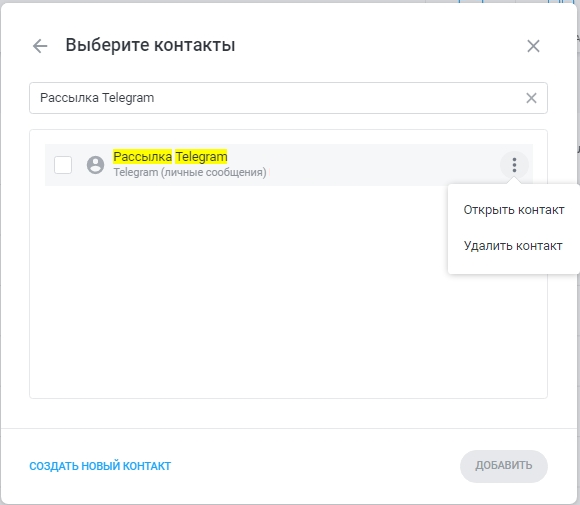Click the ДОБАВИТЬ button
This screenshot has height=505, width=580.
tap(503, 466)
